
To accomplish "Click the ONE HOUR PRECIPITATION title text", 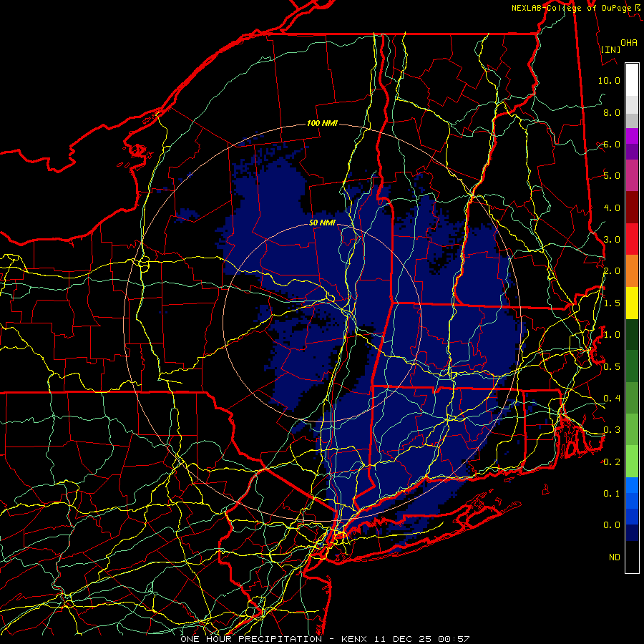I will pyautogui.click(x=251, y=639).
